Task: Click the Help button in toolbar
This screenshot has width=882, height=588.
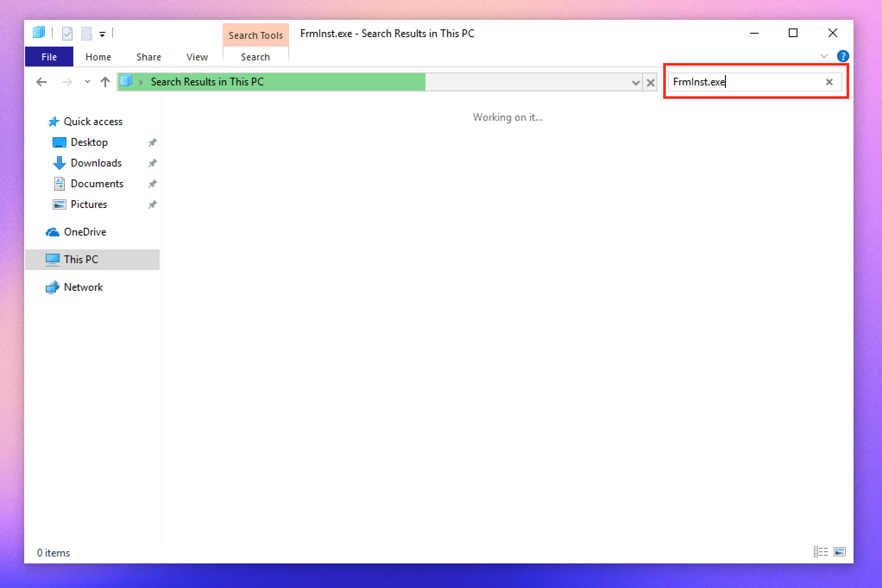Action: (842, 56)
